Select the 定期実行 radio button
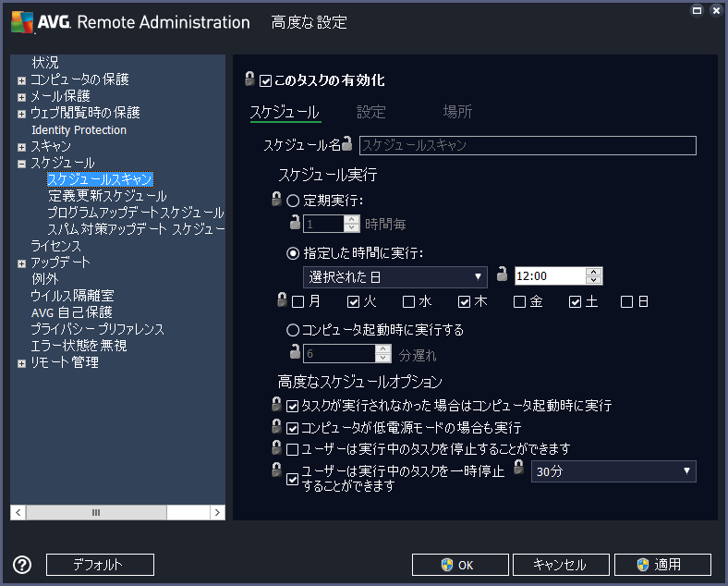The width and height of the screenshot is (728, 586). pyautogui.click(x=293, y=201)
